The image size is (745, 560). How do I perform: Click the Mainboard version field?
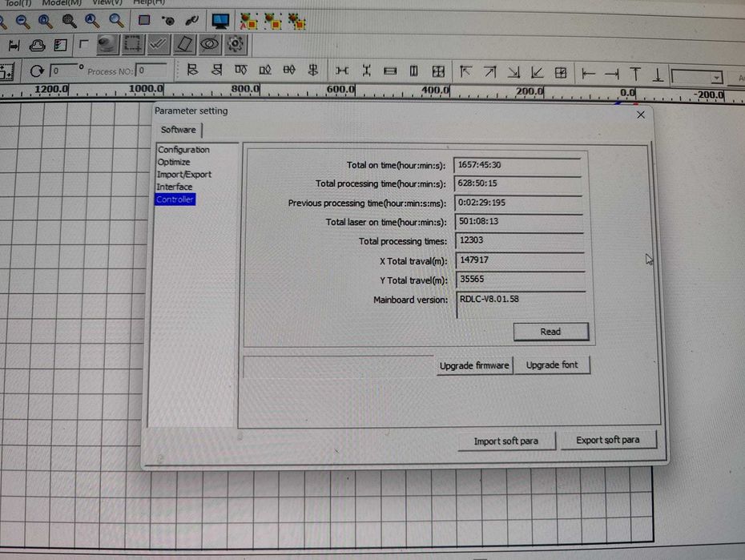(x=521, y=304)
